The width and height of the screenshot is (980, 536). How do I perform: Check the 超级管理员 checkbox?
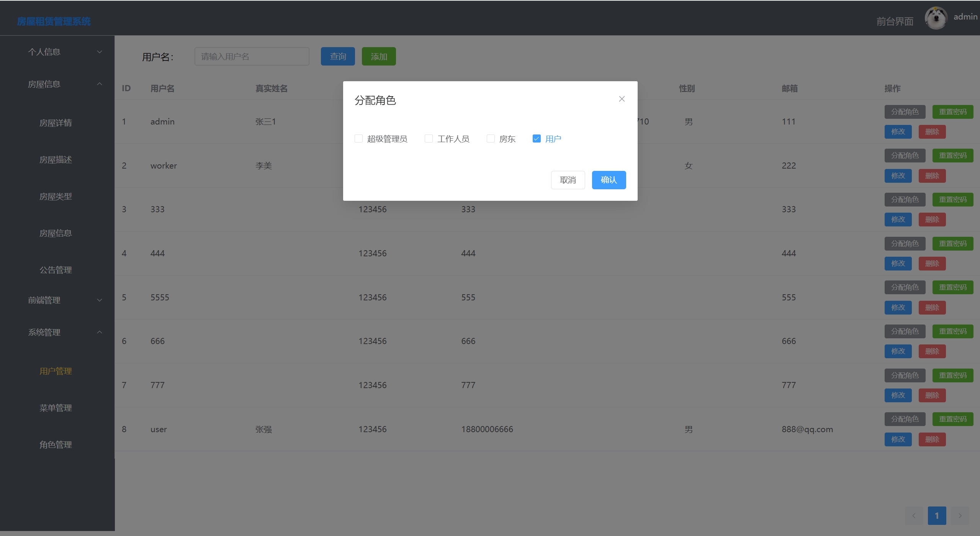[x=358, y=139]
